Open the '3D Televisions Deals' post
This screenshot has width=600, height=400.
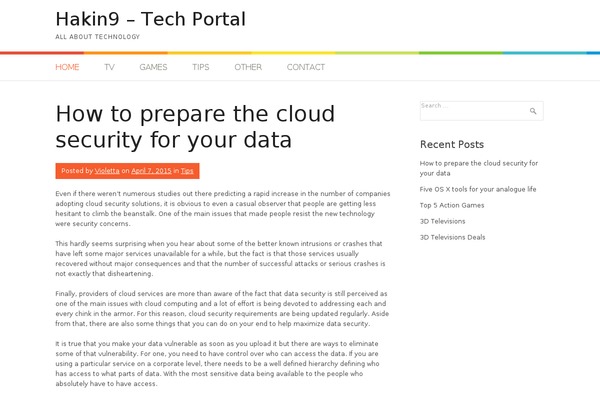[452, 237]
